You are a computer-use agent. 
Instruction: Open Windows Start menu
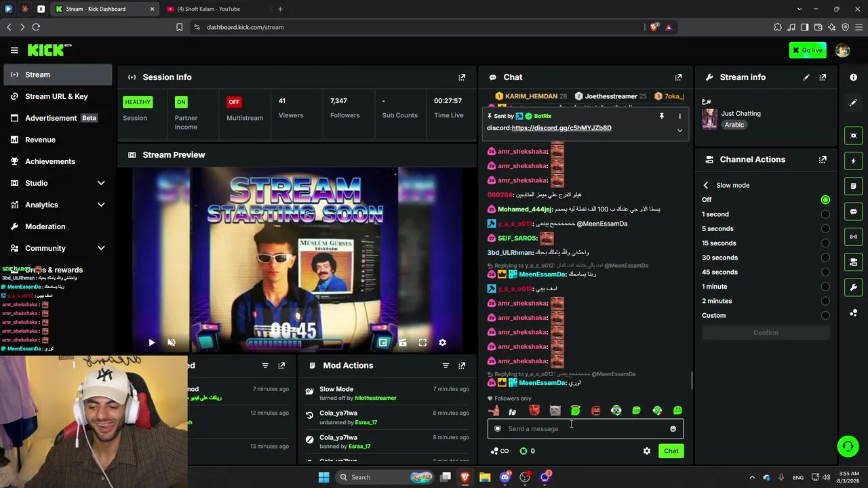323,477
